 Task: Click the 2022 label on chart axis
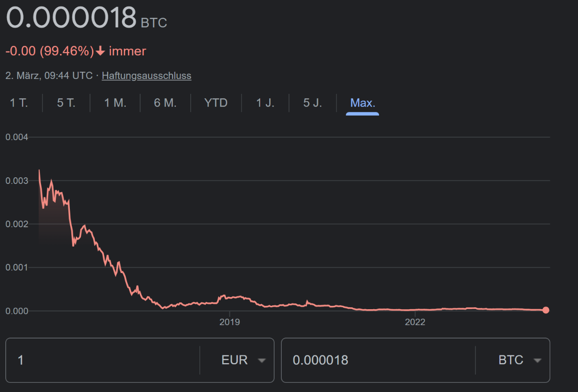[x=415, y=322]
